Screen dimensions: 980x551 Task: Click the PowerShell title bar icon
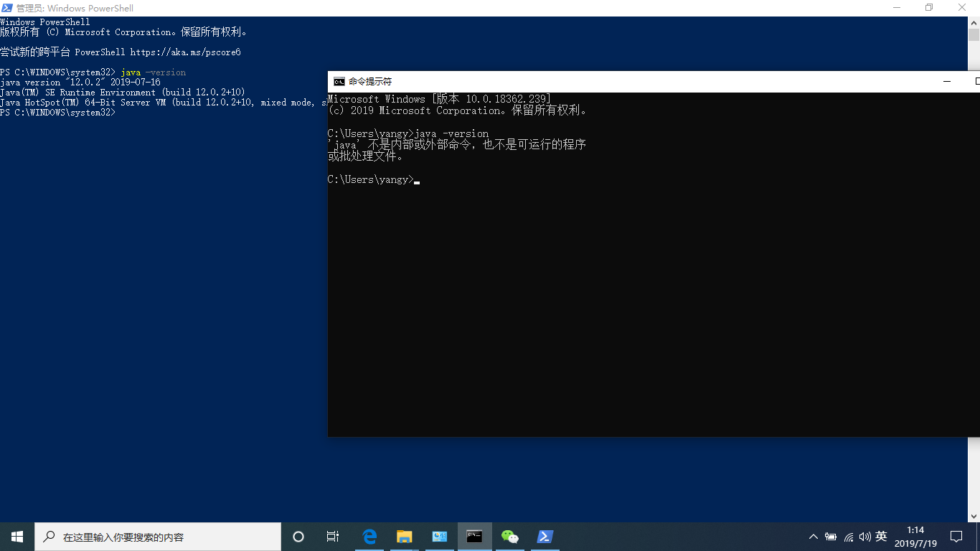7,8
